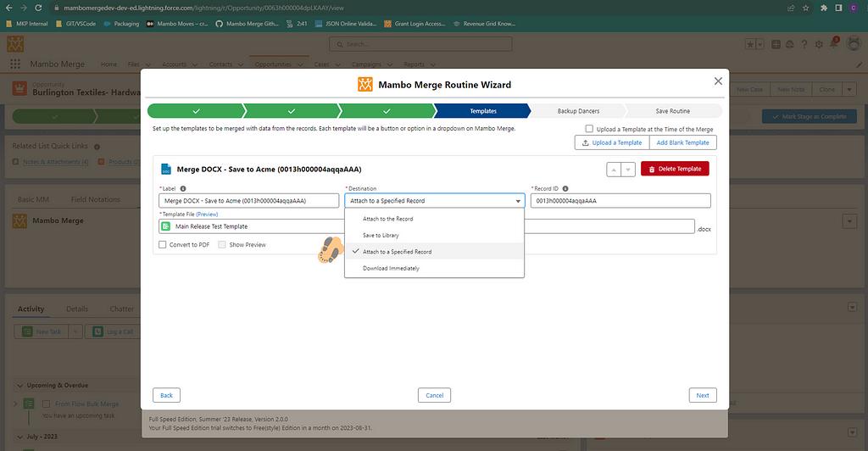Click the move template down arrow
Screen dimensions: 868x451
point(628,170)
